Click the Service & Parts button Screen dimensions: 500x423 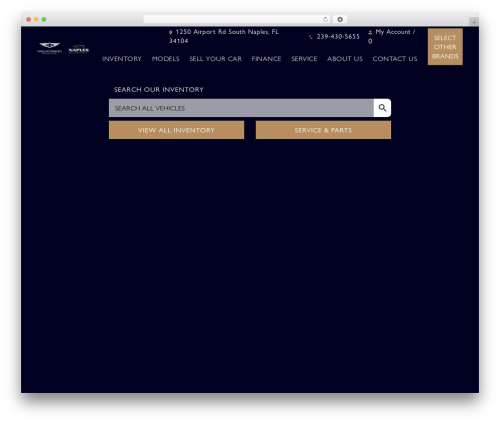[323, 130]
